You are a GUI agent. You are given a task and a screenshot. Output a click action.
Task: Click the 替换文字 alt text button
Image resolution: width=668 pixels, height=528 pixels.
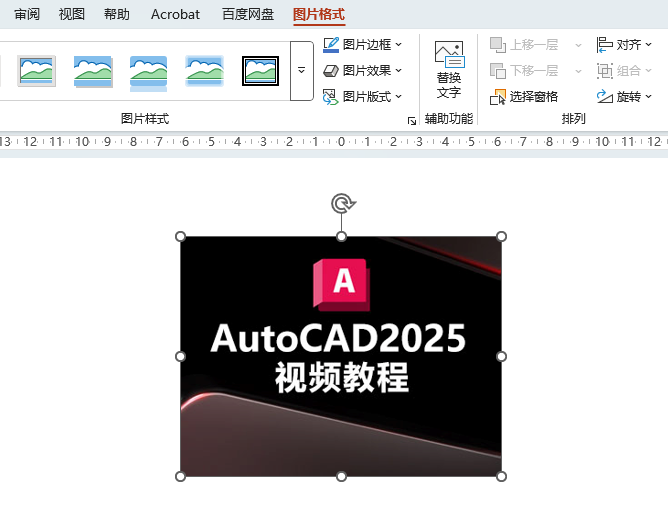click(449, 70)
